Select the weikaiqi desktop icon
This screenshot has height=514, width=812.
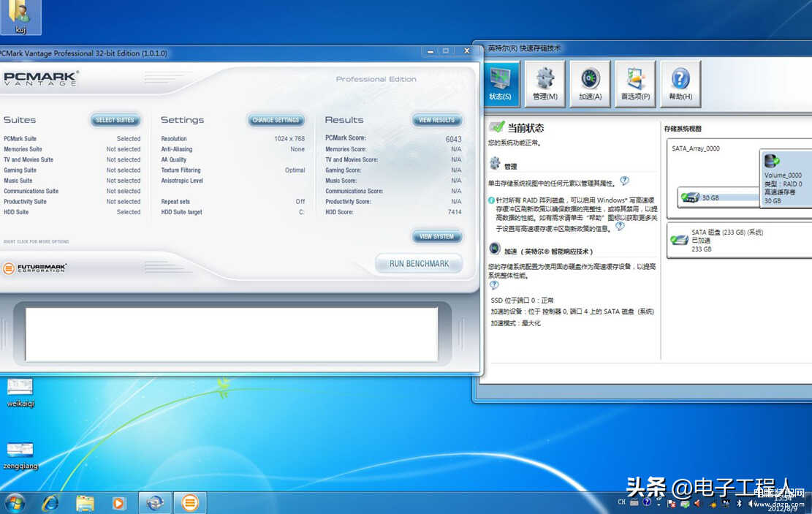click(x=20, y=393)
